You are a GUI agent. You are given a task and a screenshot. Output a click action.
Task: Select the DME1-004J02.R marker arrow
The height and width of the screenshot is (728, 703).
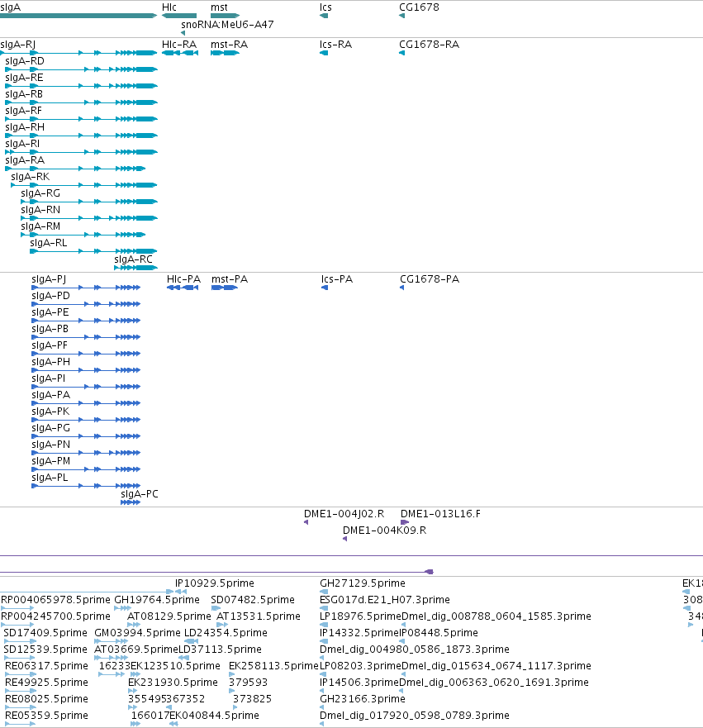[306, 522]
